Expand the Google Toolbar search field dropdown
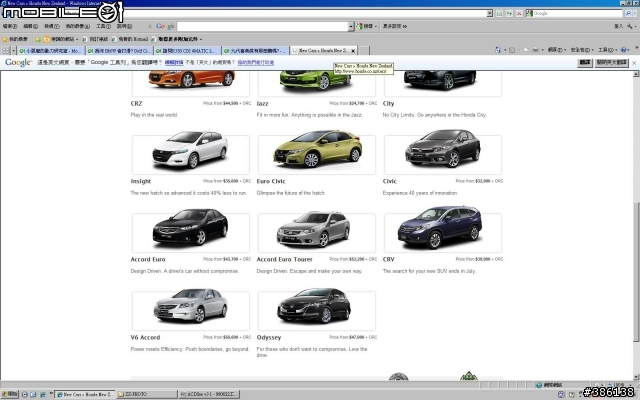 [351, 27]
